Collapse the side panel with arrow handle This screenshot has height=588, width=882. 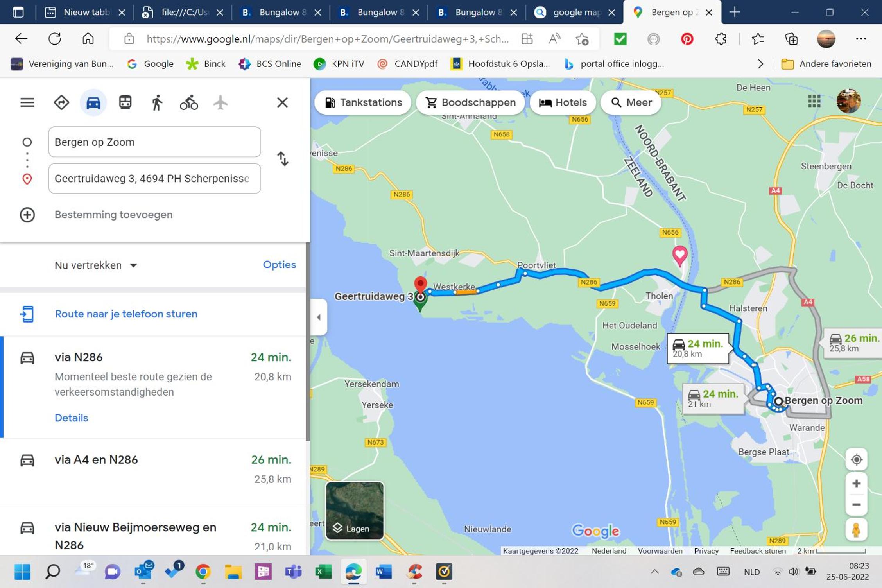point(319,317)
